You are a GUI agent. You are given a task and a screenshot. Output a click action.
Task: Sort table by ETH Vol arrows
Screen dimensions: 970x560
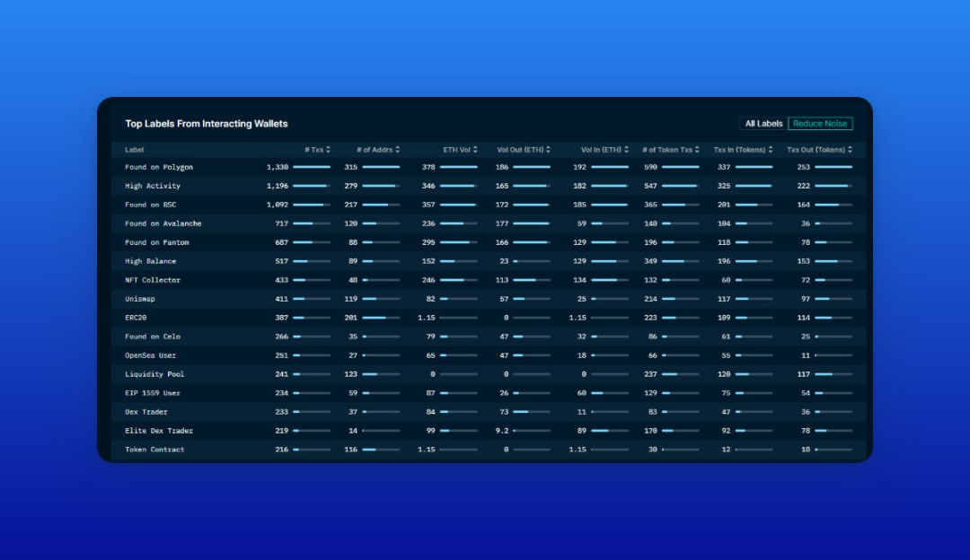coord(475,150)
